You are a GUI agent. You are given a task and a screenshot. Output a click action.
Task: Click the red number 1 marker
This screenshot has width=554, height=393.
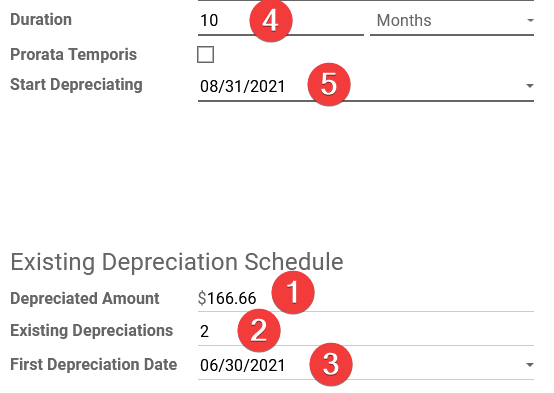(x=293, y=292)
